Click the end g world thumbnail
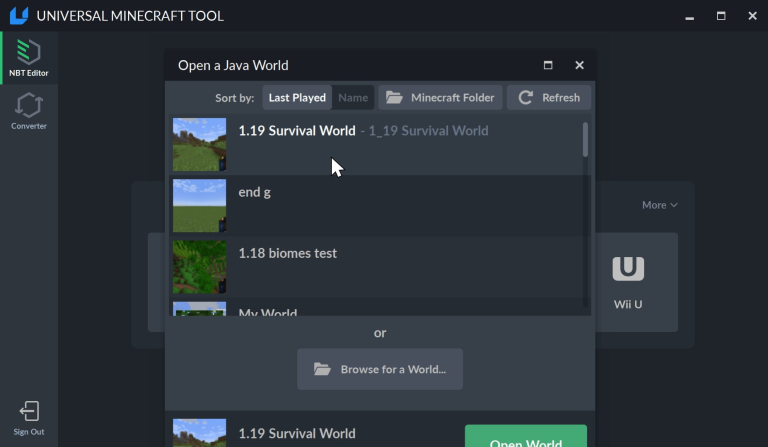This screenshot has width=768, height=447. (x=199, y=206)
